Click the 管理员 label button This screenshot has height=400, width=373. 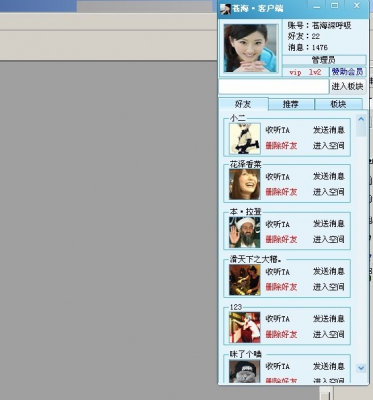coord(324,60)
